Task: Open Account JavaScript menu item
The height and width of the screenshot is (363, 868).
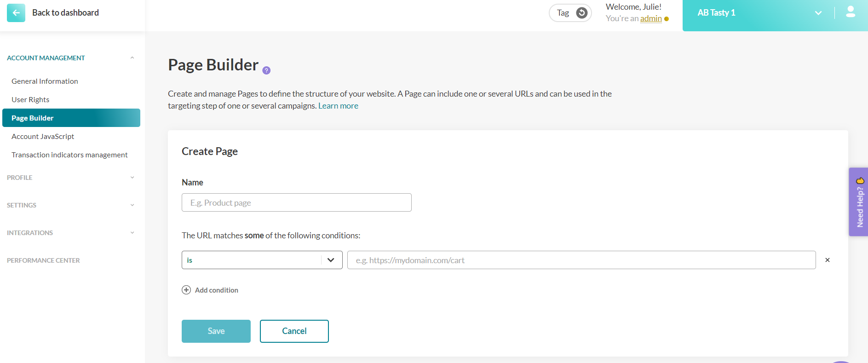Action: point(43,136)
